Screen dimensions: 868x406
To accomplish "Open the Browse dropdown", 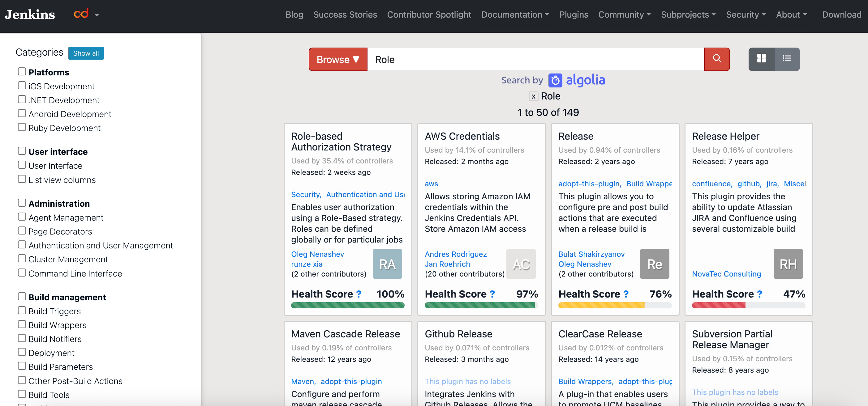I will point(337,59).
